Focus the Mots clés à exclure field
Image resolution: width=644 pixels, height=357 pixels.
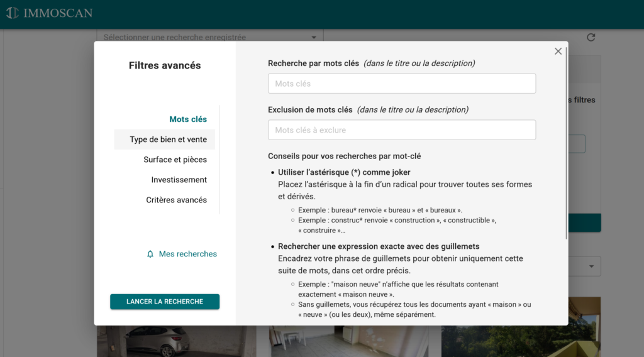402,130
